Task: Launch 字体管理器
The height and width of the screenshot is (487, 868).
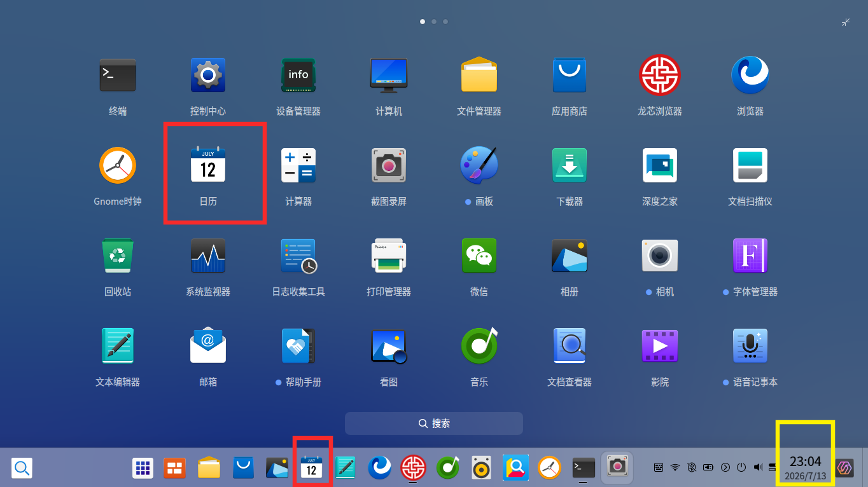Action: click(750, 256)
